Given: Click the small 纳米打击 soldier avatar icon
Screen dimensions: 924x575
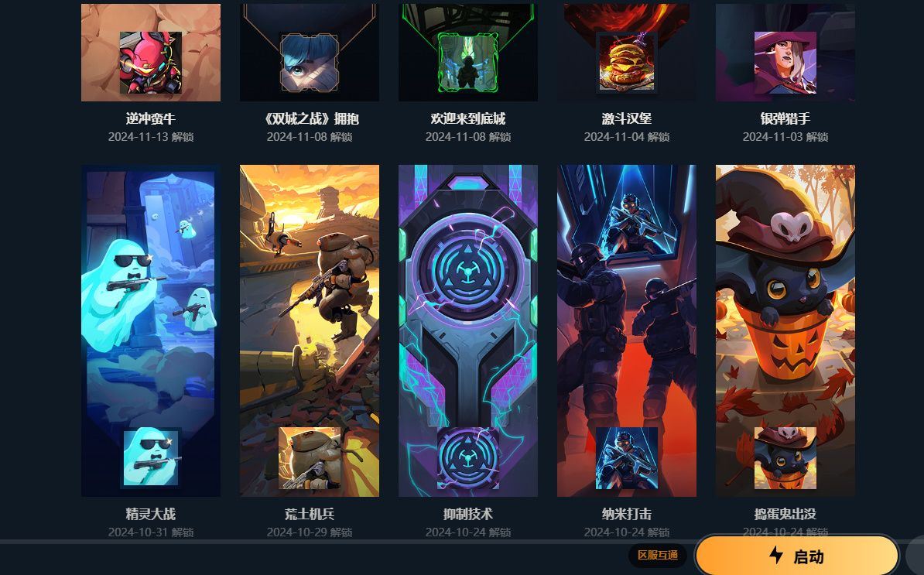Looking at the screenshot, I should coord(626,458).
